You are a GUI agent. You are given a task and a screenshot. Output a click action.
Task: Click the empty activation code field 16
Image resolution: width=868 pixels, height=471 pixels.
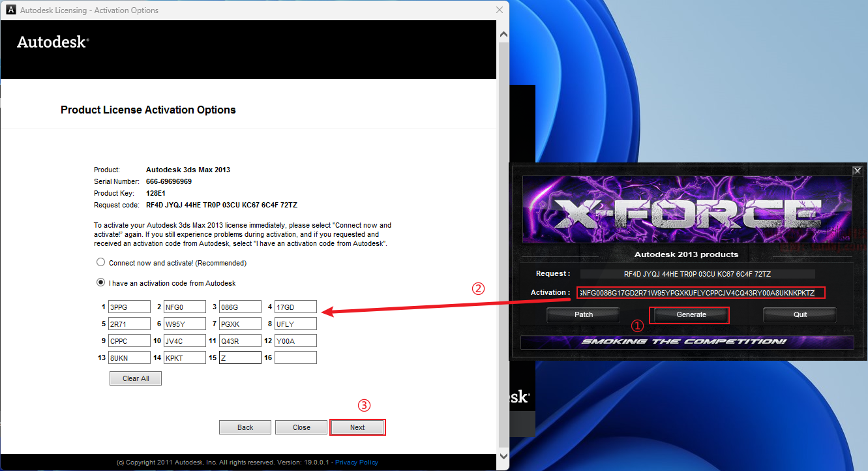(295, 357)
